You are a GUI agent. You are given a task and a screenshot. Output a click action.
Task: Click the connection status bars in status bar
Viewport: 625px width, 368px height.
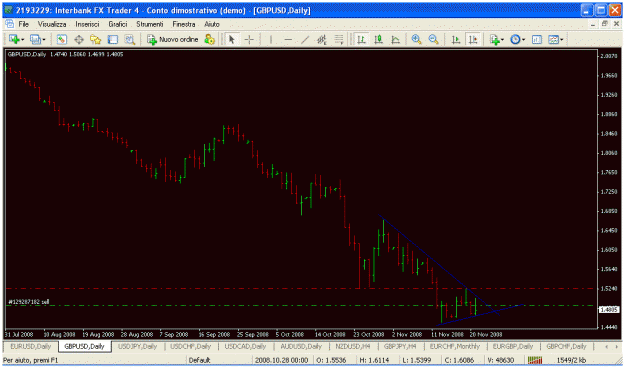pos(535,360)
